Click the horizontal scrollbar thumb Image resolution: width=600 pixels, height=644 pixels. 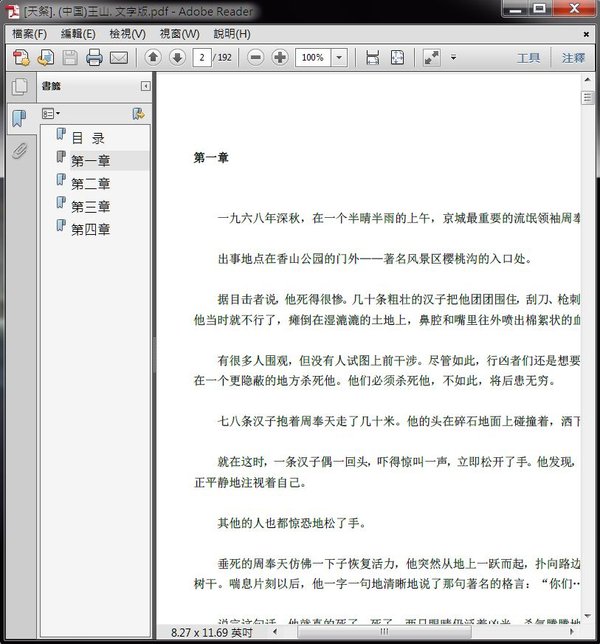pos(384,632)
